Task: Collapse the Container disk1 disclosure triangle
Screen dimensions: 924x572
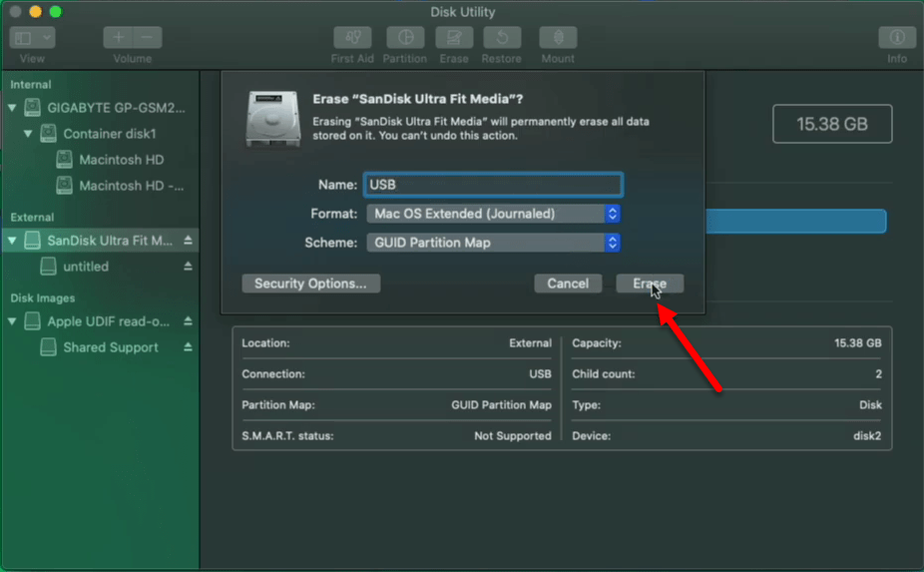Action: [28, 134]
